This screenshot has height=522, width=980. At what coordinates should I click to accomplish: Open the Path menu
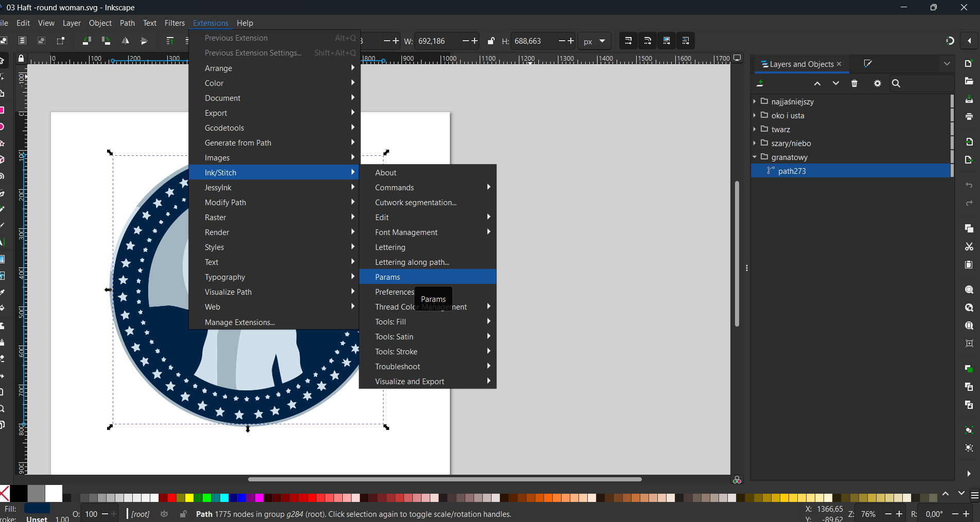[127, 23]
